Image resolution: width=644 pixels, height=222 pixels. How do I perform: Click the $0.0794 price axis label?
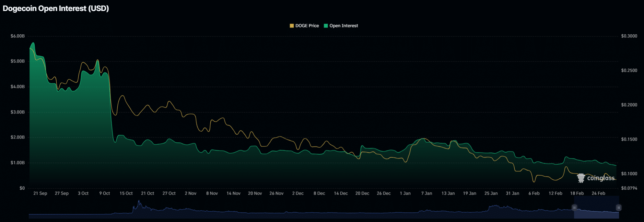coord(629,188)
